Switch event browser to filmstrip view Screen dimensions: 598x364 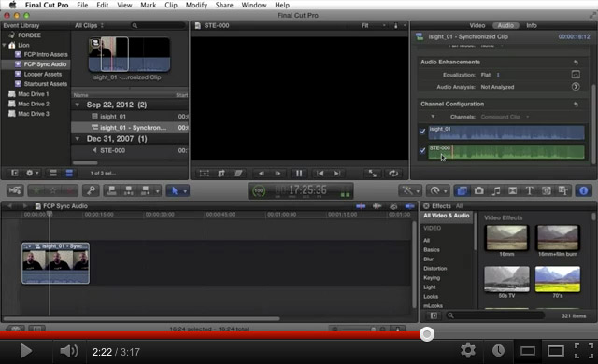(x=53, y=174)
